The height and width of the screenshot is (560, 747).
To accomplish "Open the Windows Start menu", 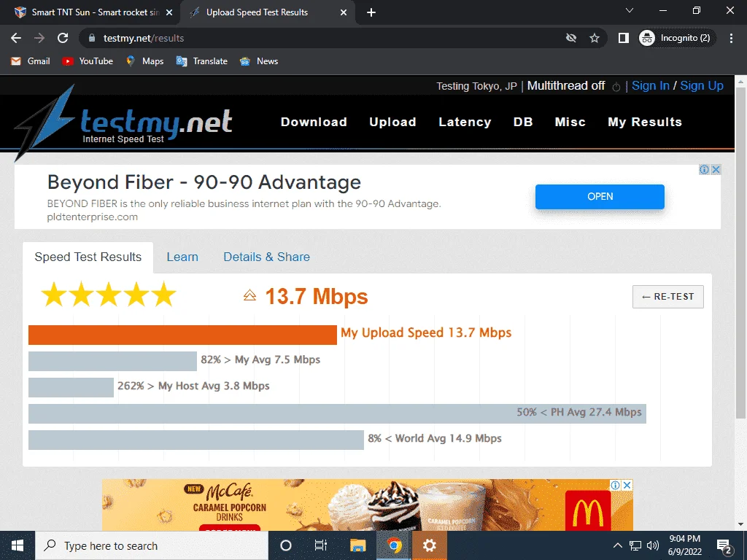I will pyautogui.click(x=18, y=545).
